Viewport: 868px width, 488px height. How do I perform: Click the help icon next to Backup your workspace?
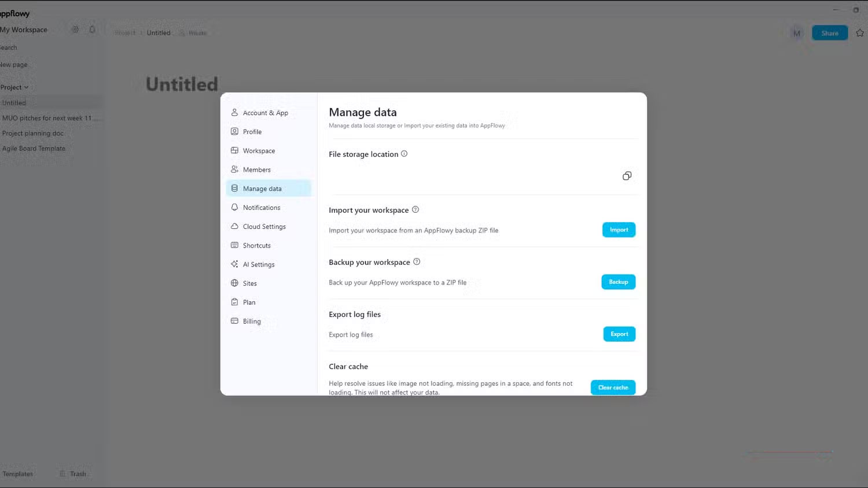pyautogui.click(x=417, y=262)
